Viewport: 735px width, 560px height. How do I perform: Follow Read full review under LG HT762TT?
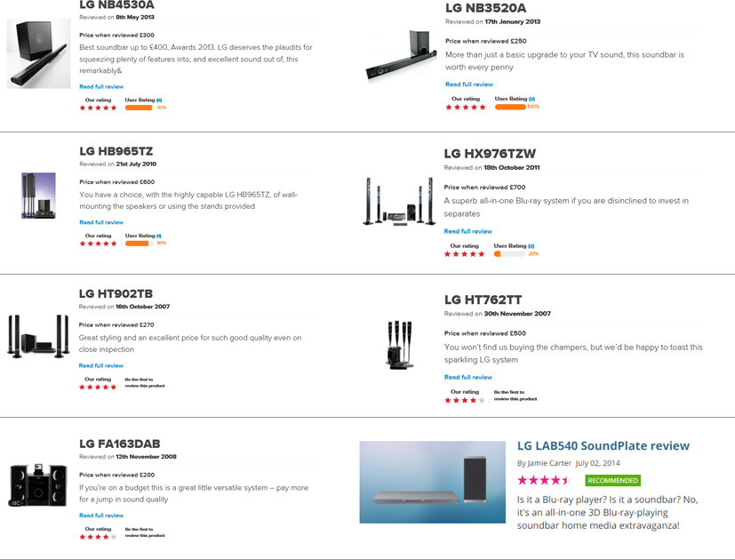pyautogui.click(x=468, y=377)
